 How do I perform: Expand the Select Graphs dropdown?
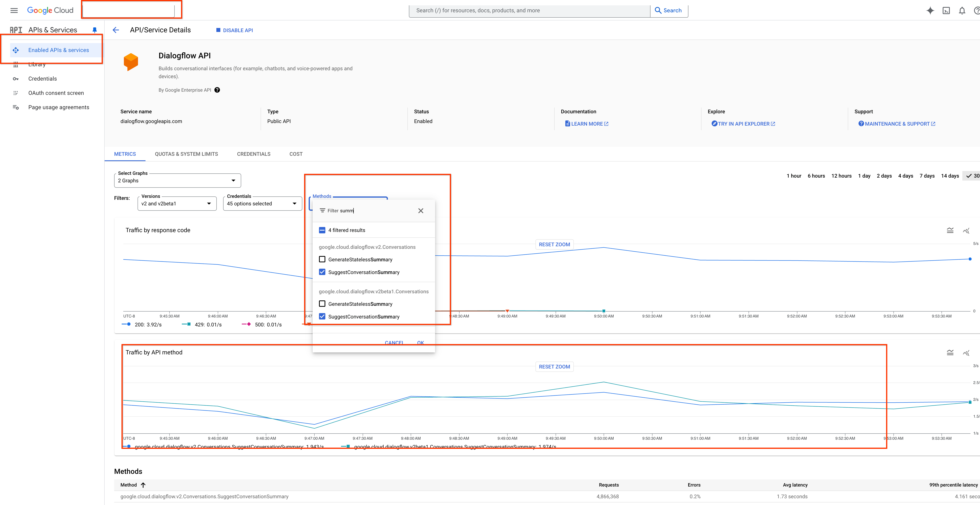pos(177,181)
